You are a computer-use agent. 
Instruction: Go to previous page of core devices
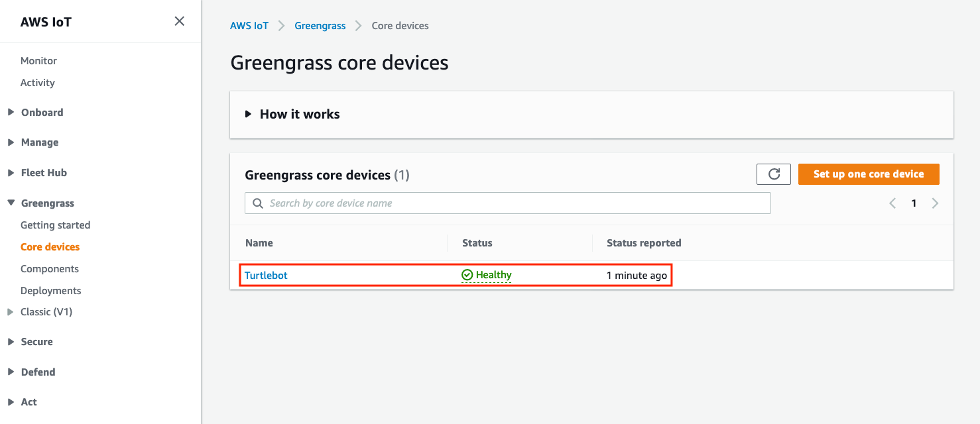(892, 203)
